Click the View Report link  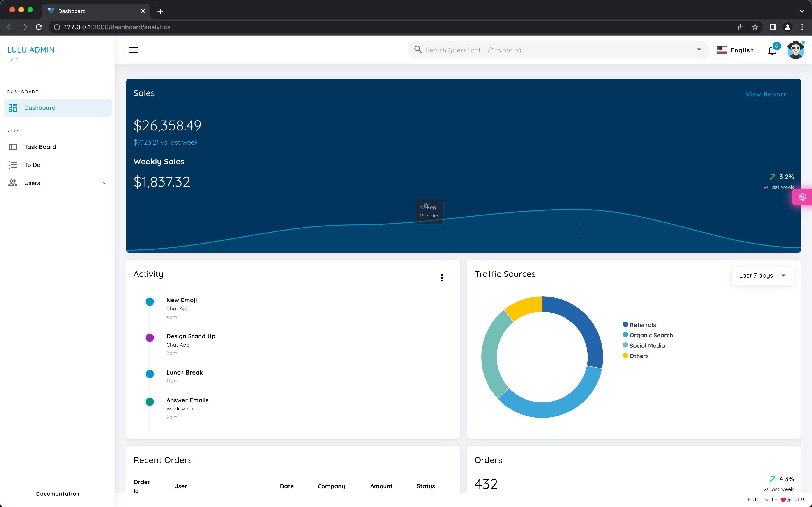tap(766, 95)
